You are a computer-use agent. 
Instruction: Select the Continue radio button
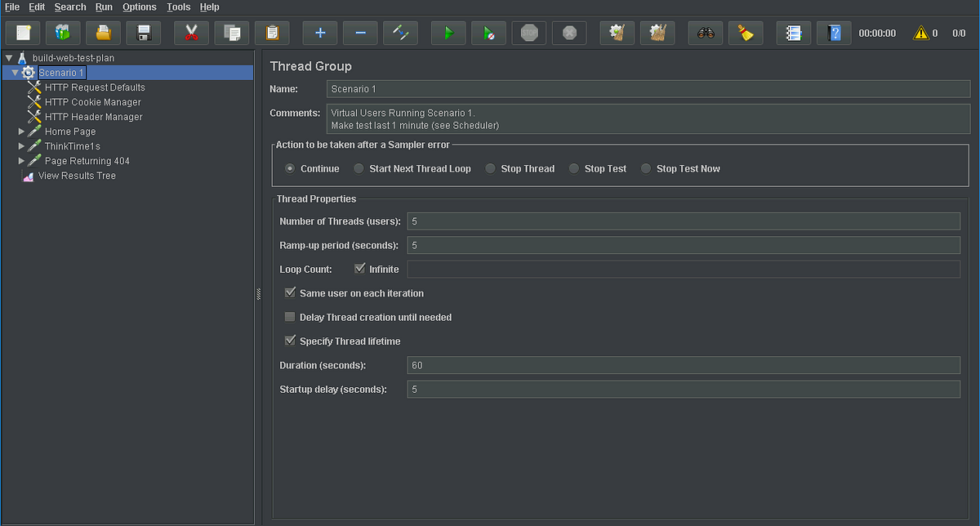pos(290,168)
